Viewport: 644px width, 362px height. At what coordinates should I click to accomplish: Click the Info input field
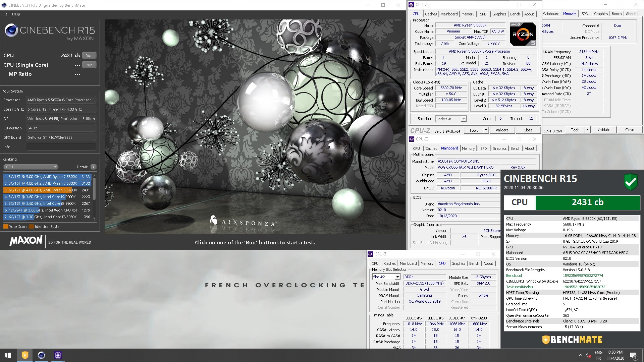point(61,147)
